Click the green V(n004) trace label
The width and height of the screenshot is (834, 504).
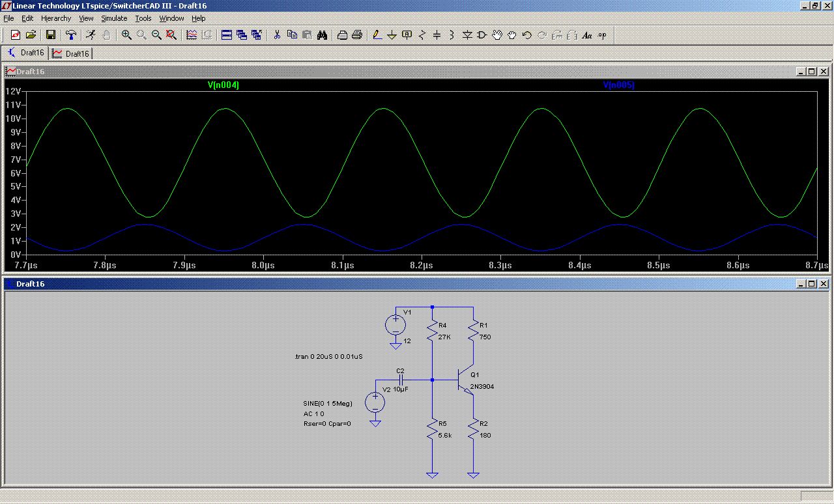pos(223,85)
